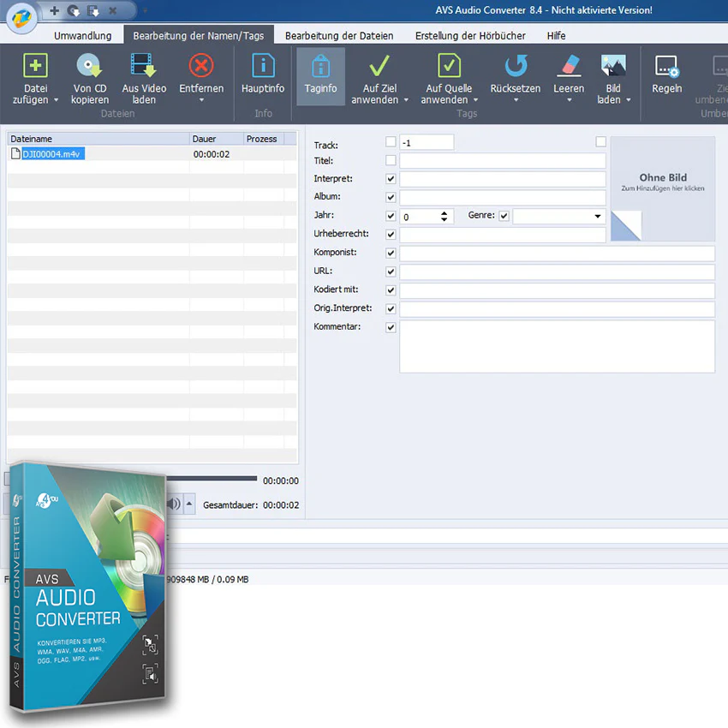Select file DJI00004.m4v in list

tap(51, 153)
